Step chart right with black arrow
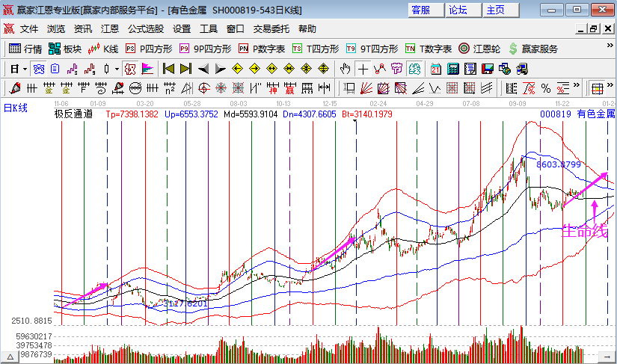 pyautogui.click(x=221, y=70)
